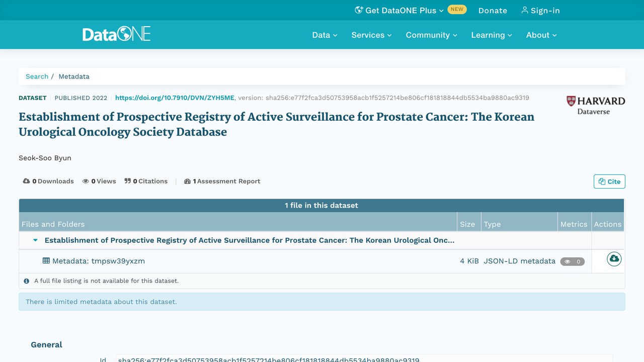Click the gauge icon for Assessment Report

point(188,181)
